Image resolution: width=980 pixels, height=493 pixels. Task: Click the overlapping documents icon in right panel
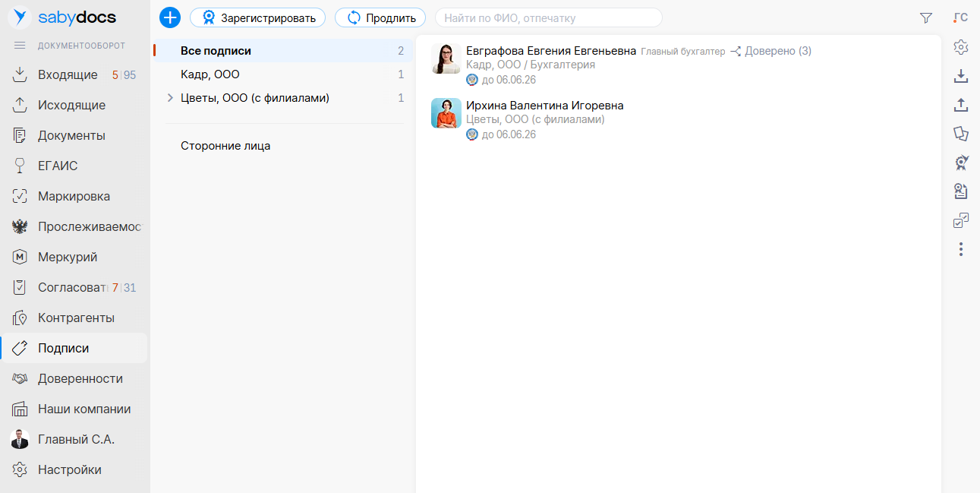click(960, 134)
